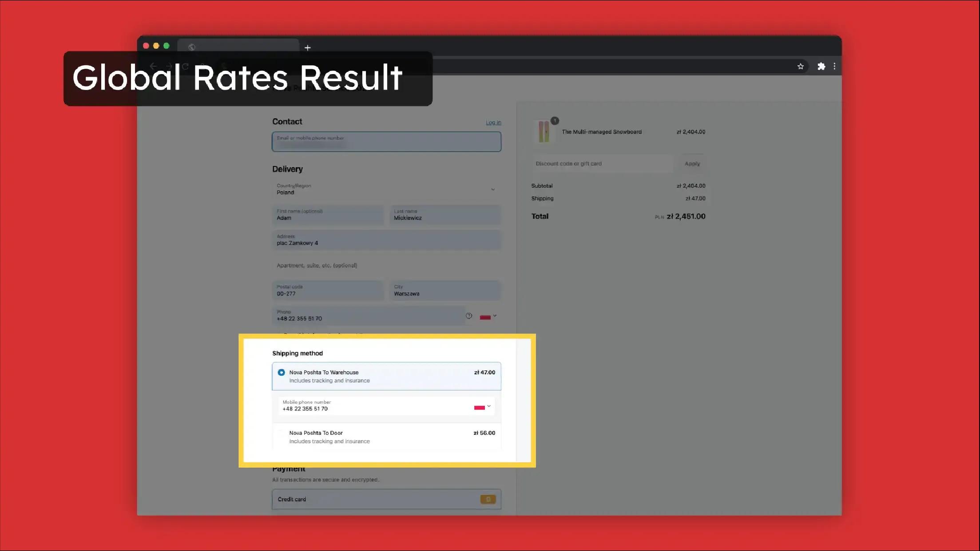Click the credit card brand icon
The height and width of the screenshot is (551, 980).
pyautogui.click(x=488, y=499)
